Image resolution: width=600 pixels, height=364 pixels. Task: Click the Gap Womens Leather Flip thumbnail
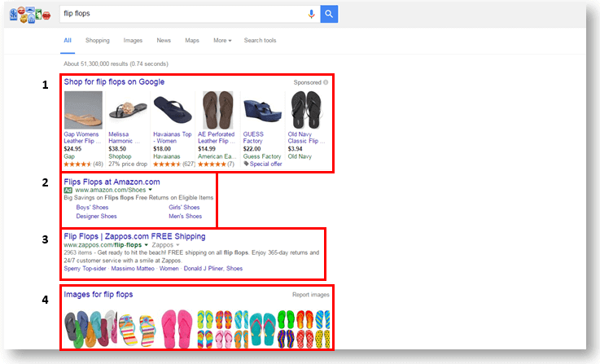(83, 110)
